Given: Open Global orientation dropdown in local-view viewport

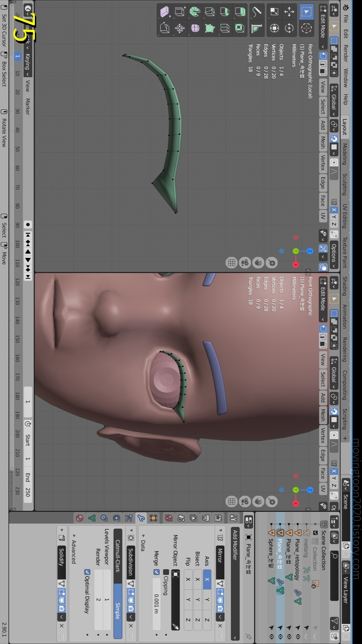Looking at the screenshot, I should (x=334, y=101).
